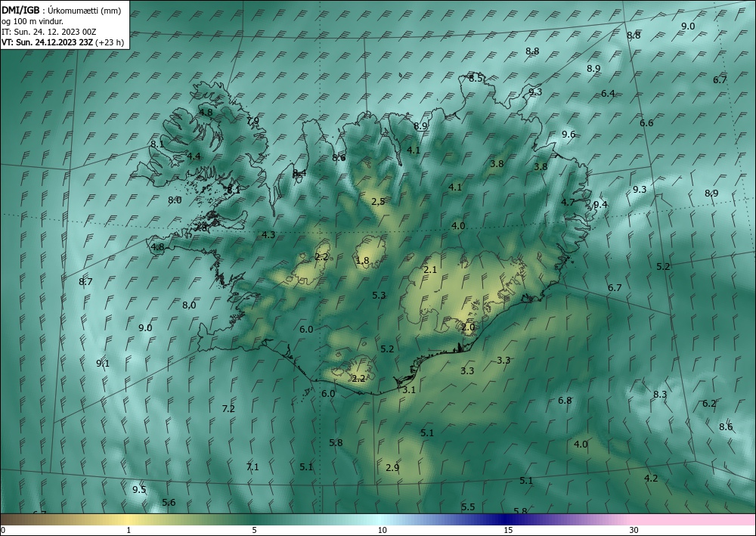Click the 'IT: Sun. 24. 12. 2023 00Z' line
The height and width of the screenshot is (536, 756).
(48, 32)
